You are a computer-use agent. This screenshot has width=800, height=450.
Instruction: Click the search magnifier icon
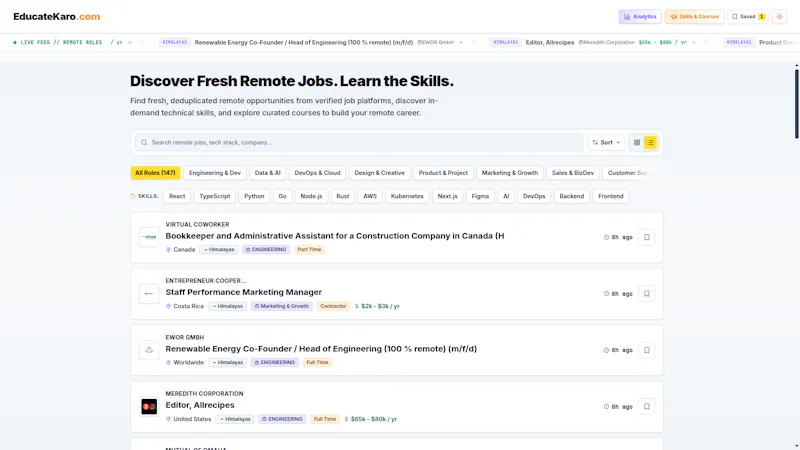(144, 142)
